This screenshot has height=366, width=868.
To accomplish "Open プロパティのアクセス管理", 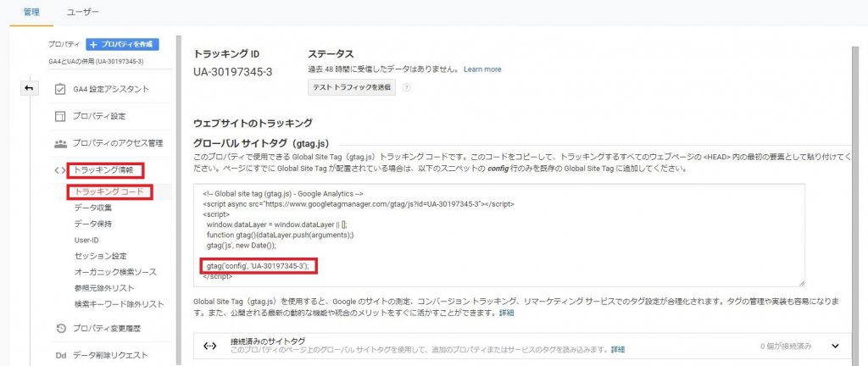I will pos(118,143).
